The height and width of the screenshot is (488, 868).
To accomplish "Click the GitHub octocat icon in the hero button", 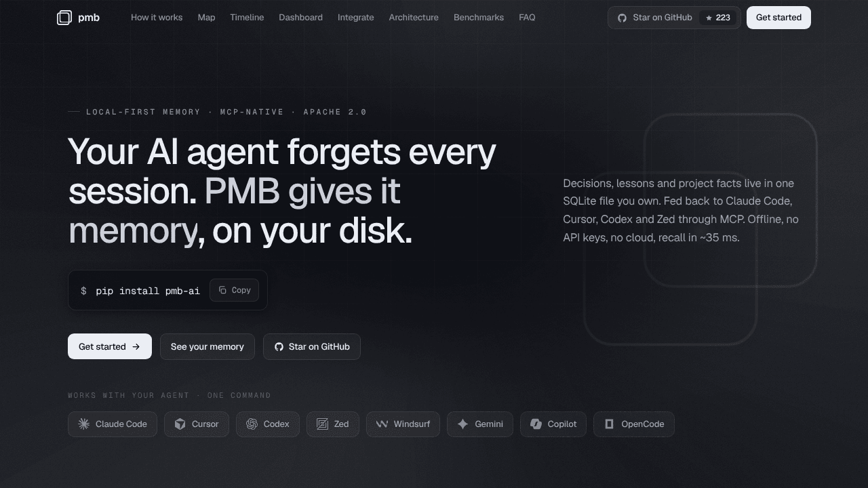I will tap(279, 347).
